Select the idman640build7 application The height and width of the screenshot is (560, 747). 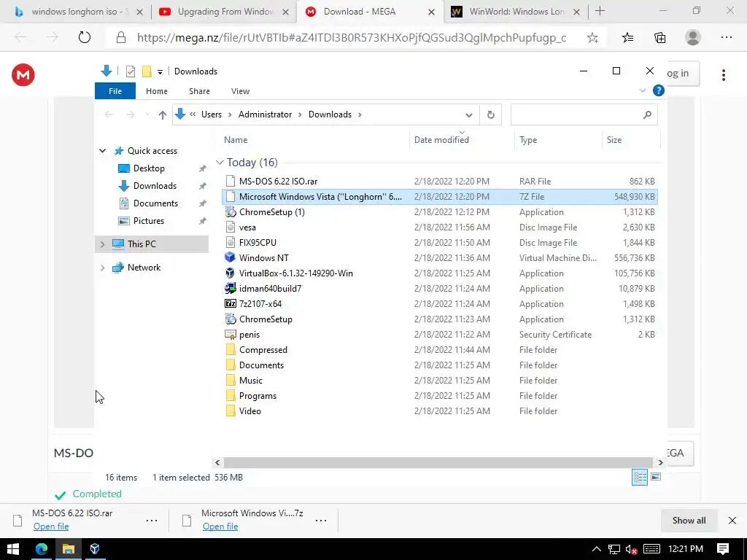(438, 288)
